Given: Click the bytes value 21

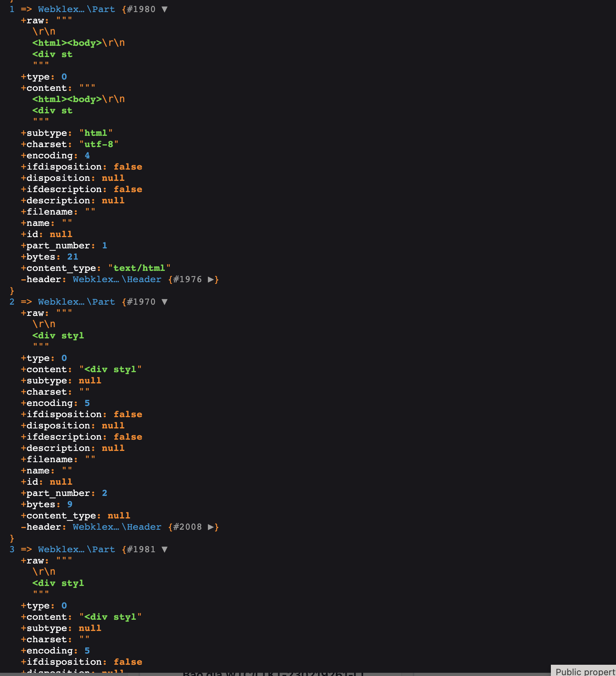Looking at the screenshot, I should coord(73,257).
